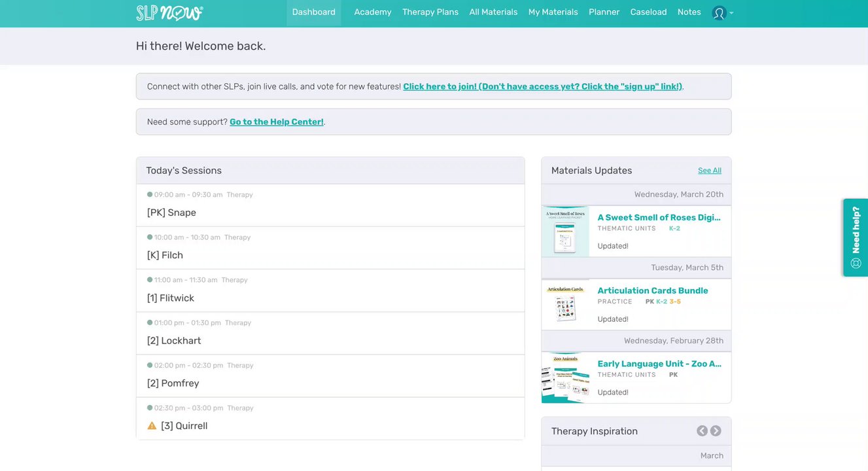Open the user profile avatar menu
This screenshot has height=471, width=868.
(720, 12)
